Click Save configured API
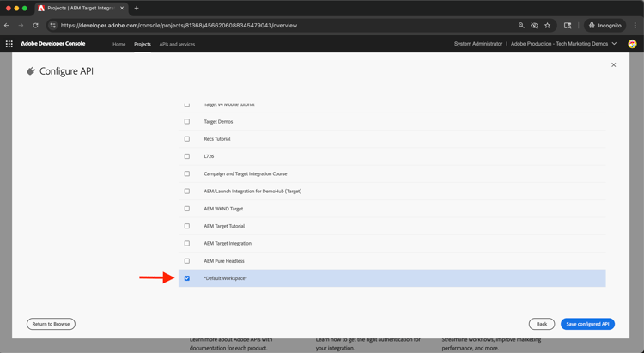 click(x=587, y=324)
